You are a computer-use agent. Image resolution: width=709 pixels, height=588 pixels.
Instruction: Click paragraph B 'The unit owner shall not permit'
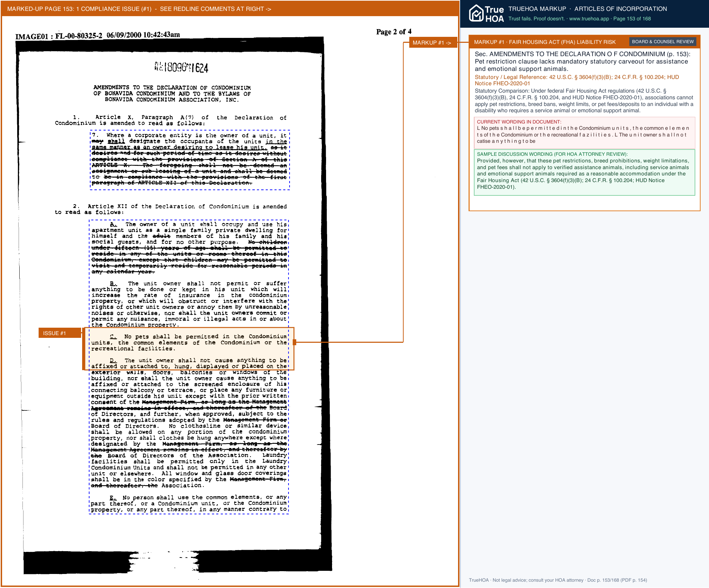click(x=189, y=304)
